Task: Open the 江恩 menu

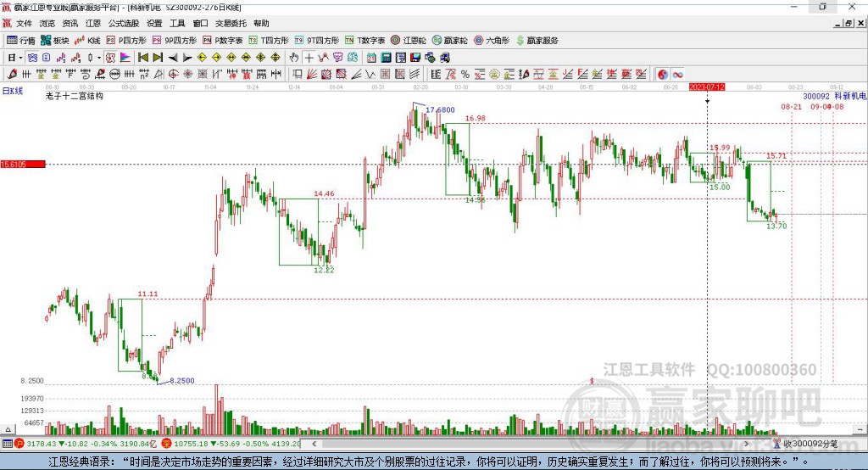Action: [93, 23]
